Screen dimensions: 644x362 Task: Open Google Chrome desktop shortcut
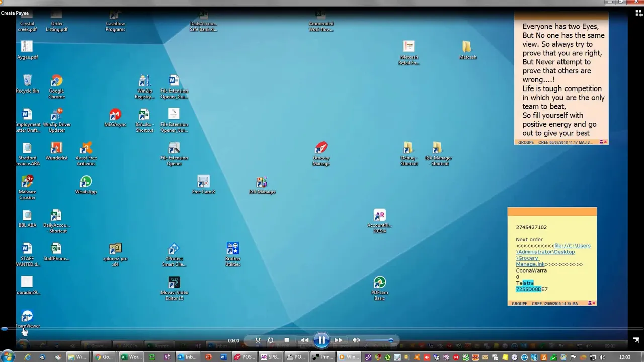[56, 87]
